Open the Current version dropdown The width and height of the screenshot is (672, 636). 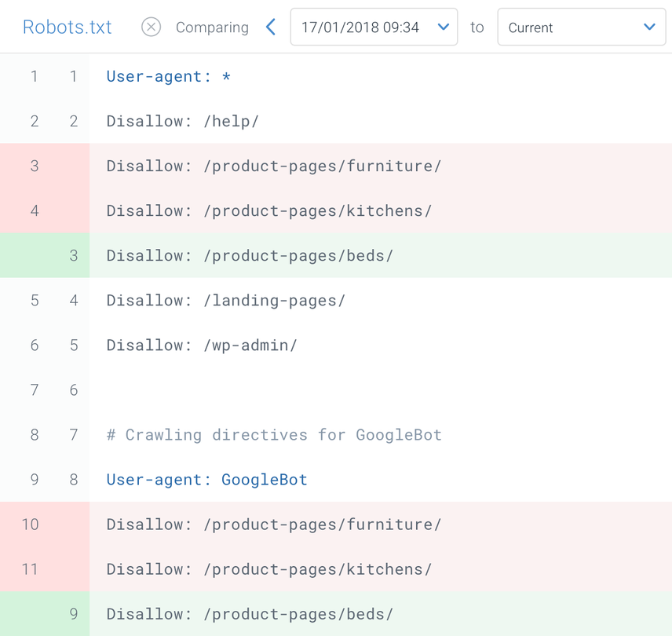pyautogui.click(x=581, y=27)
